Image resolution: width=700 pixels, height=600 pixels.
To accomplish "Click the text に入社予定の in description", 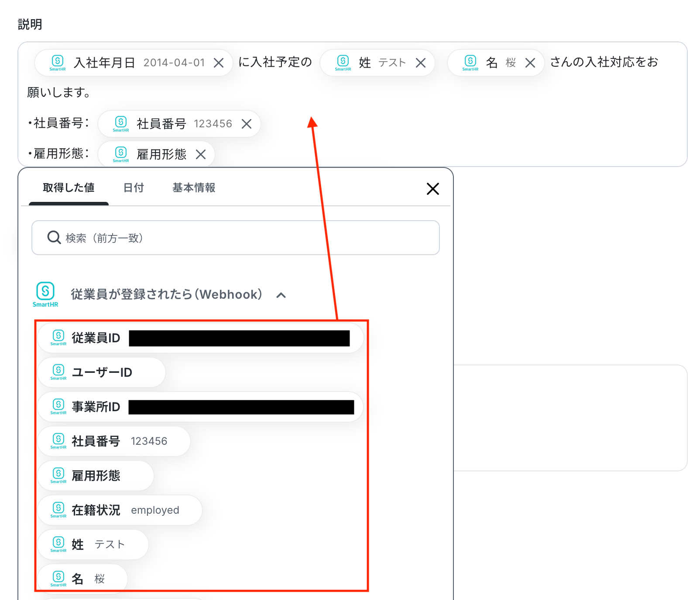I will click(275, 62).
